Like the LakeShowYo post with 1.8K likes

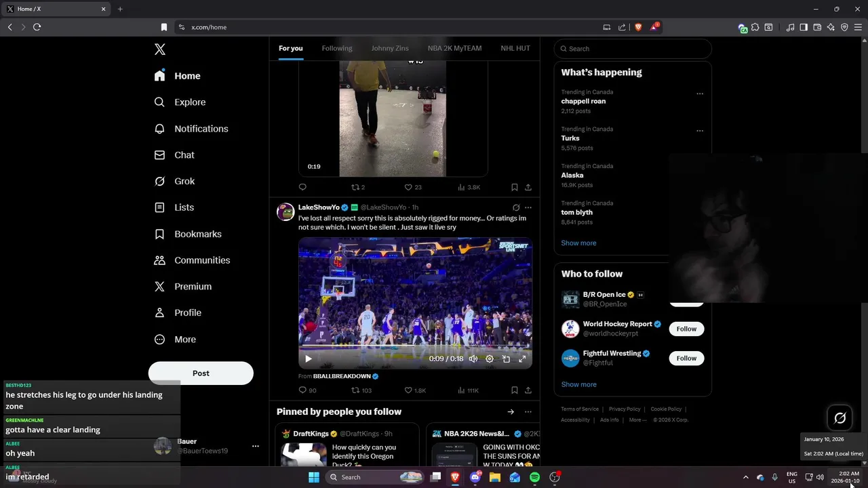pyautogui.click(x=408, y=390)
